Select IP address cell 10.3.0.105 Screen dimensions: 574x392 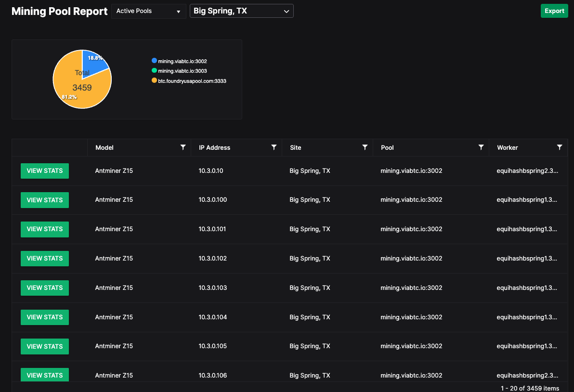213,346
